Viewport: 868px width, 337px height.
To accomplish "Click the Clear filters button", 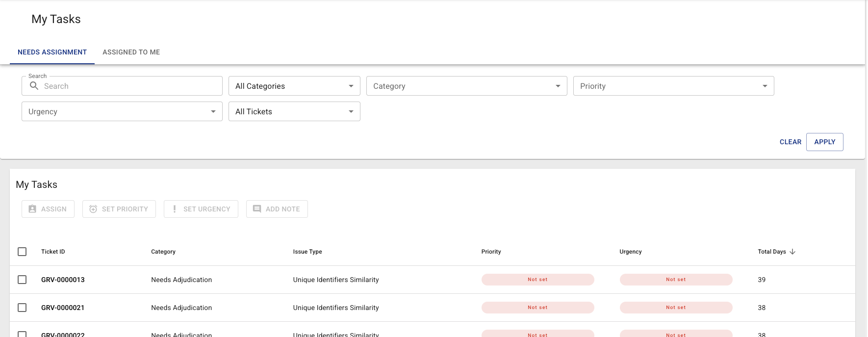I will (791, 142).
